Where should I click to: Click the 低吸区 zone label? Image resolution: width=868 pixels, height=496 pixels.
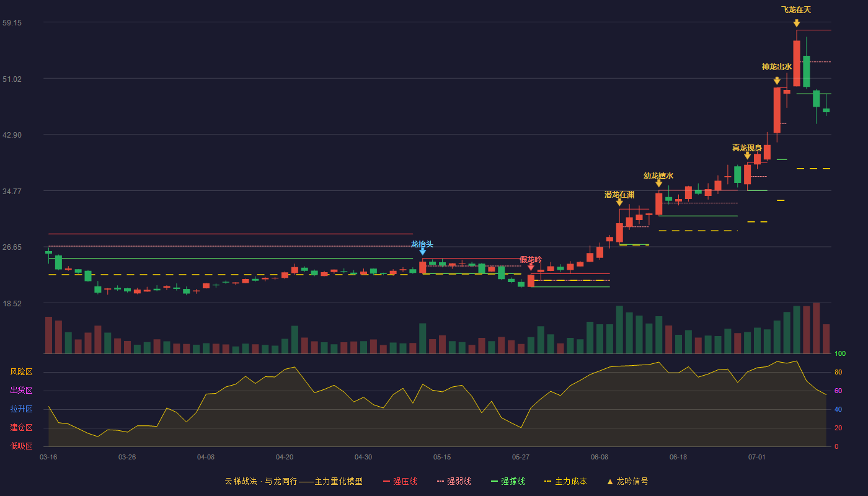(x=21, y=446)
